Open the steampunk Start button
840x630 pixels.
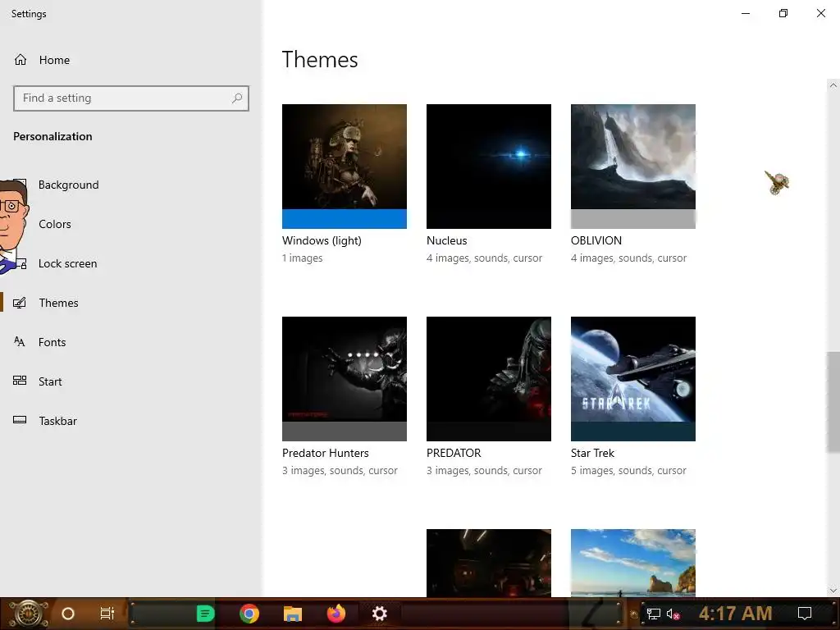click(27, 614)
